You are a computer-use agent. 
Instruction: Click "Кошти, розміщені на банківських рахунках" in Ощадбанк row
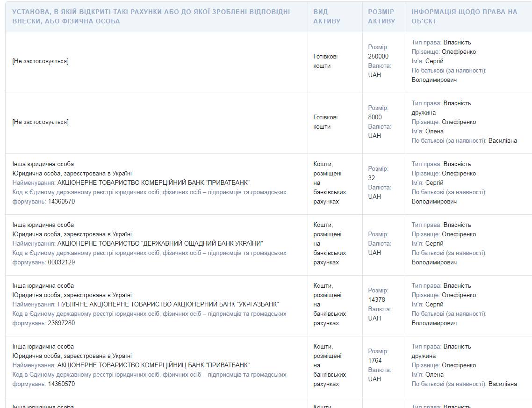[330, 243]
